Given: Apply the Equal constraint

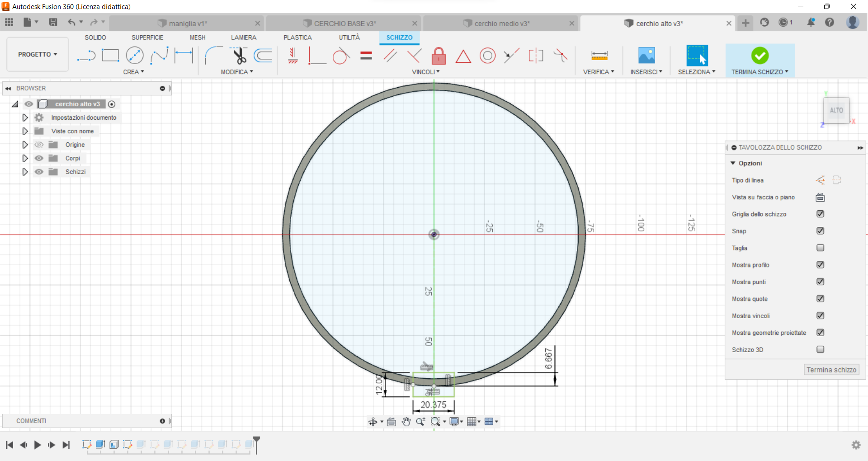Looking at the screenshot, I should click(366, 56).
